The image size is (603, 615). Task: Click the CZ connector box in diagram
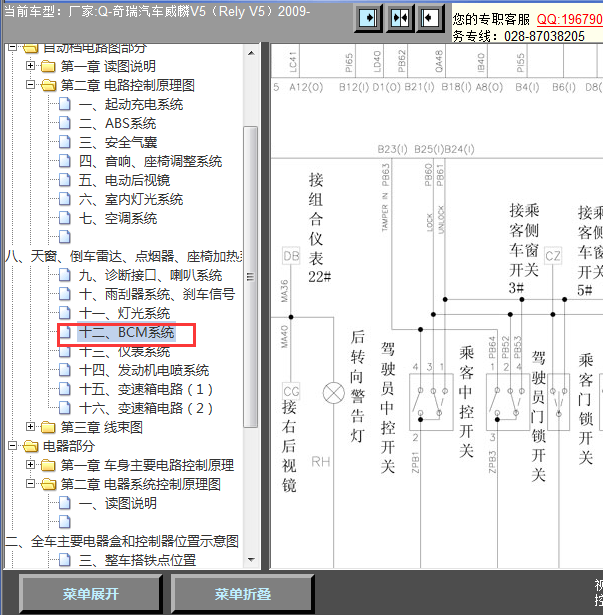coord(553,256)
